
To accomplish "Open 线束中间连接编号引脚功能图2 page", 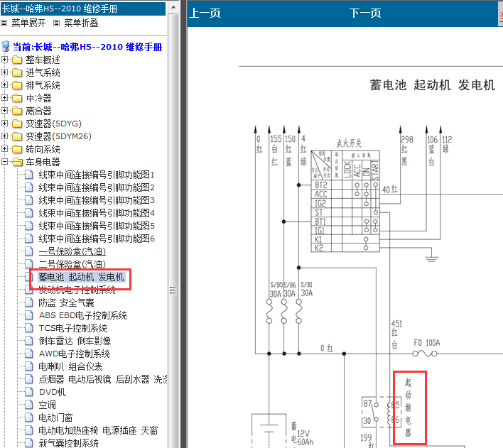I will (97, 187).
